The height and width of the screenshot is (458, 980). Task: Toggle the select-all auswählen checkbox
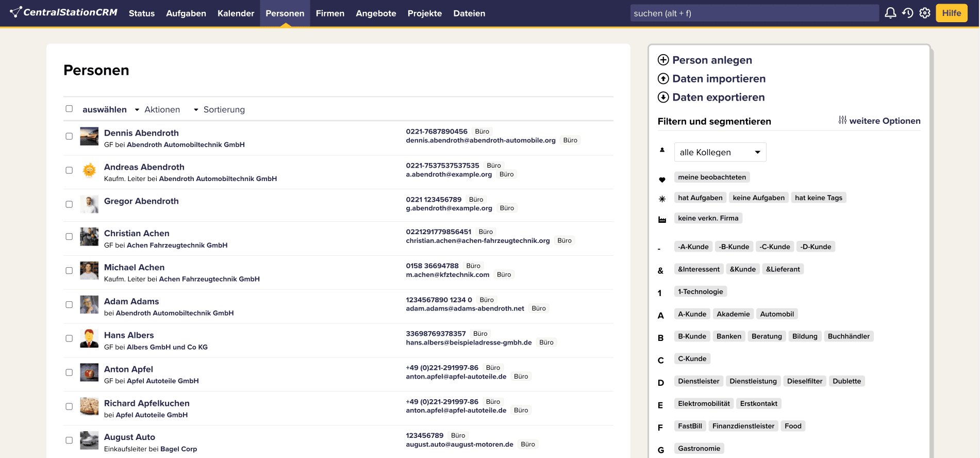coord(69,109)
